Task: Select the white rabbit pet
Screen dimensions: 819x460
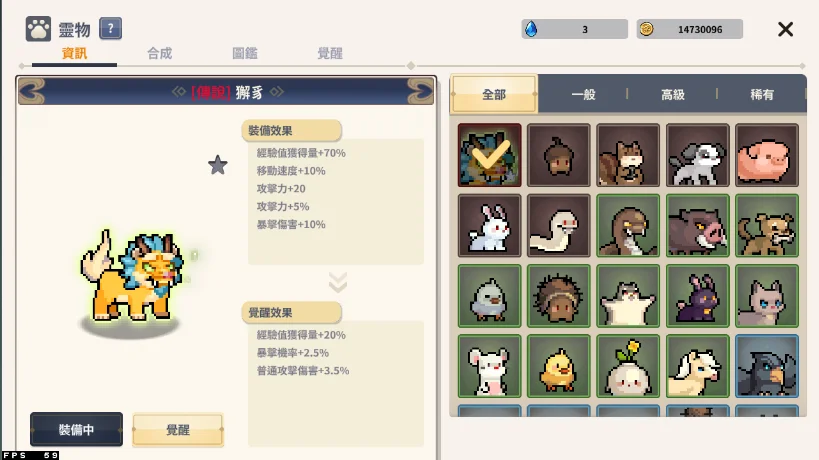Action: pyautogui.click(x=489, y=226)
